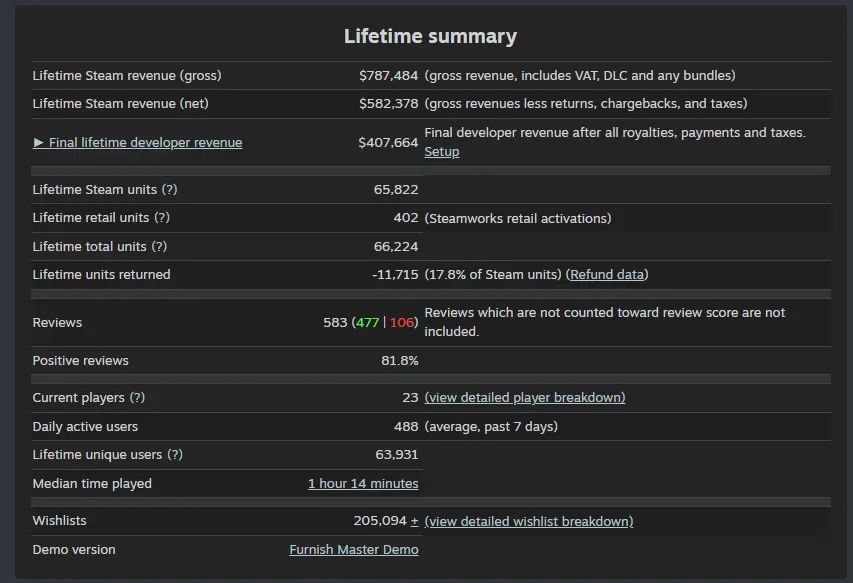View detailed wishlist breakdown
The image size is (853, 583).
(x=529, y=521)
